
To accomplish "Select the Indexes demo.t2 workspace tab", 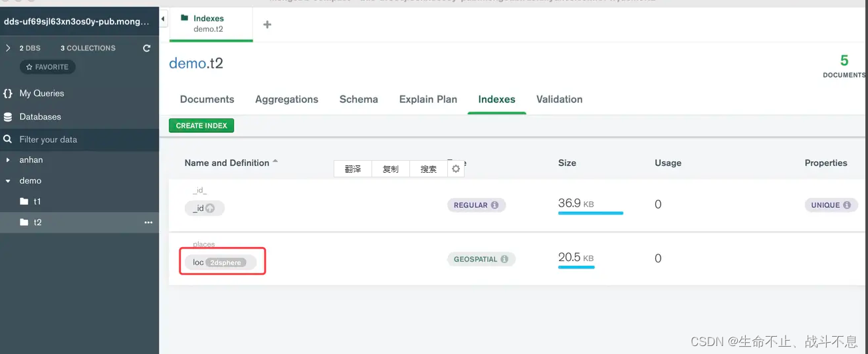I will coord(211,24).
